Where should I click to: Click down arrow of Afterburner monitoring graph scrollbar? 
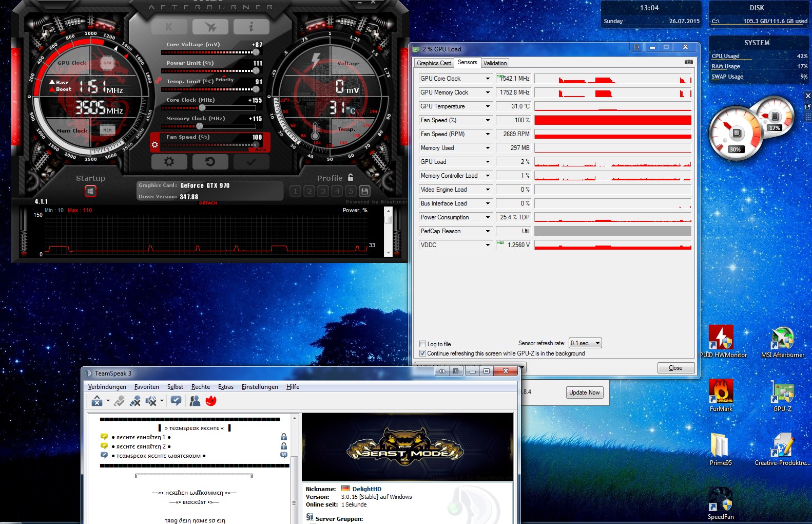(389, 253)
